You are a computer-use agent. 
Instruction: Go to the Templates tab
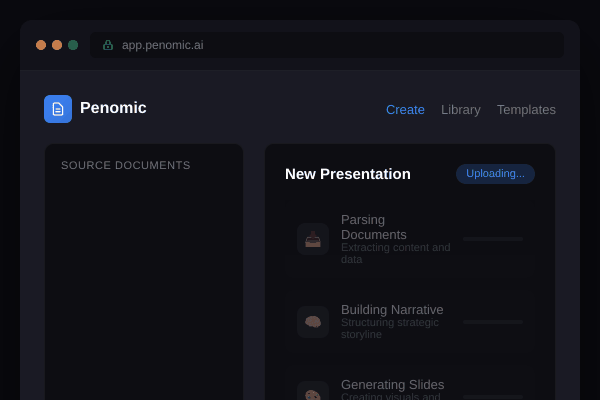[x=526, y=110]
